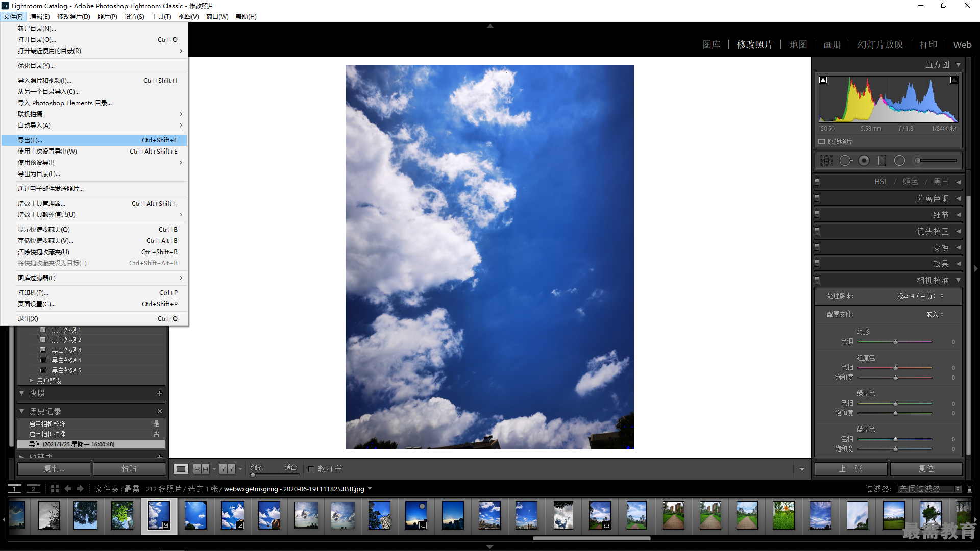The image size is (980, 551).
Task: Switch to the 图库 module
Action: [x=712, y=45]
